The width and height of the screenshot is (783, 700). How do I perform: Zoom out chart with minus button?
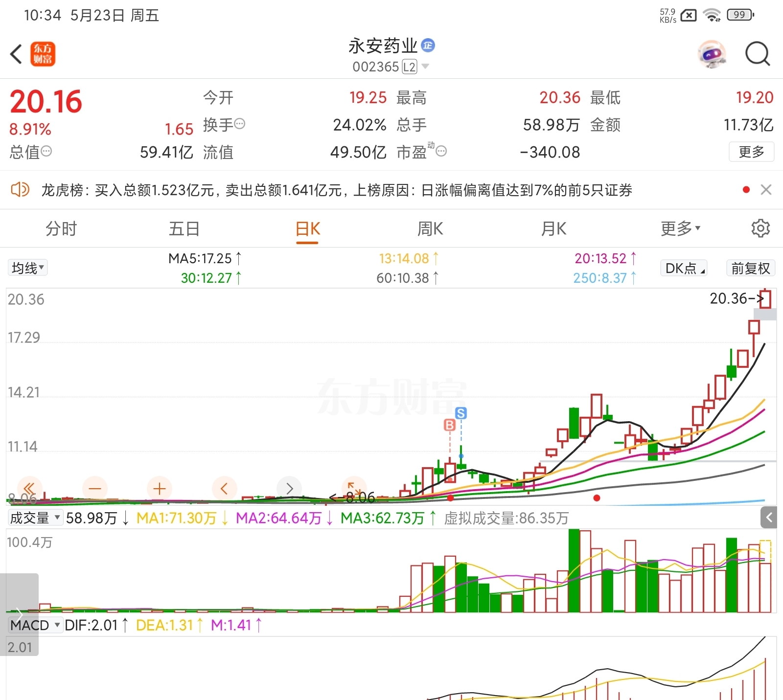click(x=95, y=488)
